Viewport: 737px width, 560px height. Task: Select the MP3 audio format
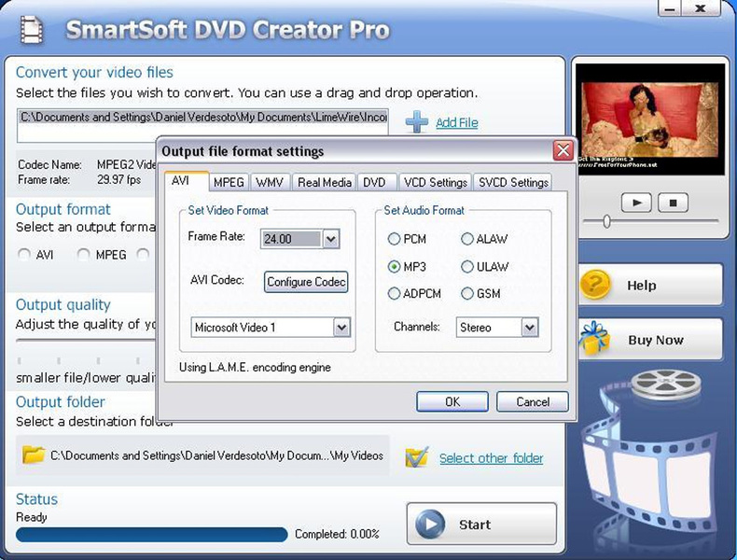pyautogui.click(x=407, y=267)
